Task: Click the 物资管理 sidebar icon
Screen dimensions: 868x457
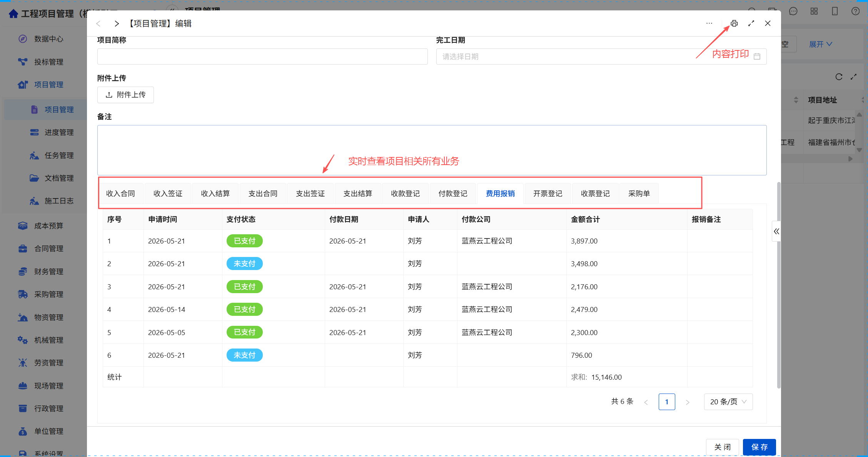Action: tap(23, 317)
